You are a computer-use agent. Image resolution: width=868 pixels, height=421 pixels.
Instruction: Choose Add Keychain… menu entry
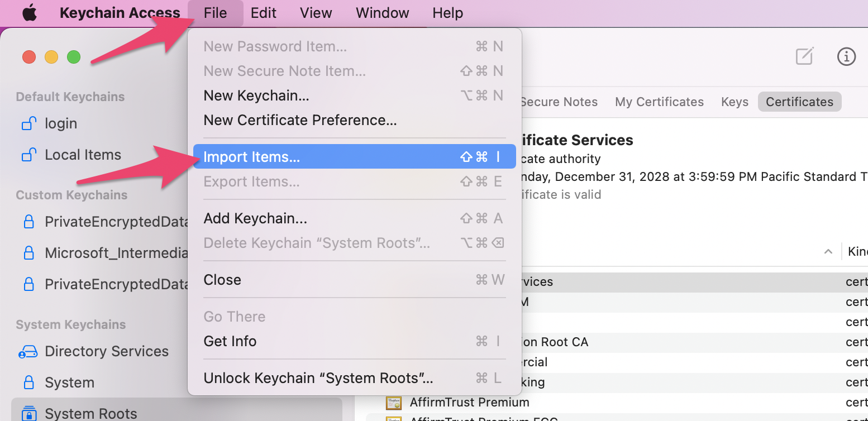coord(354,218)
